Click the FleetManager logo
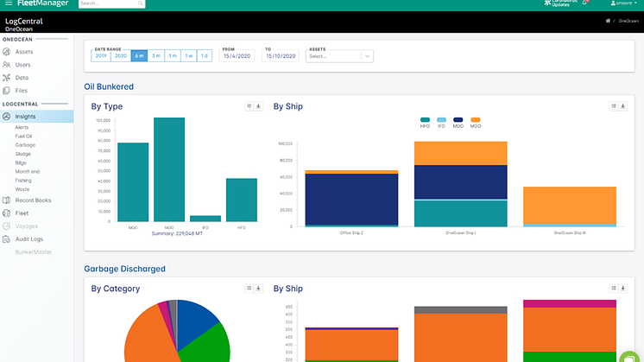This screenshot has width=644, height=362. (42, 3)
